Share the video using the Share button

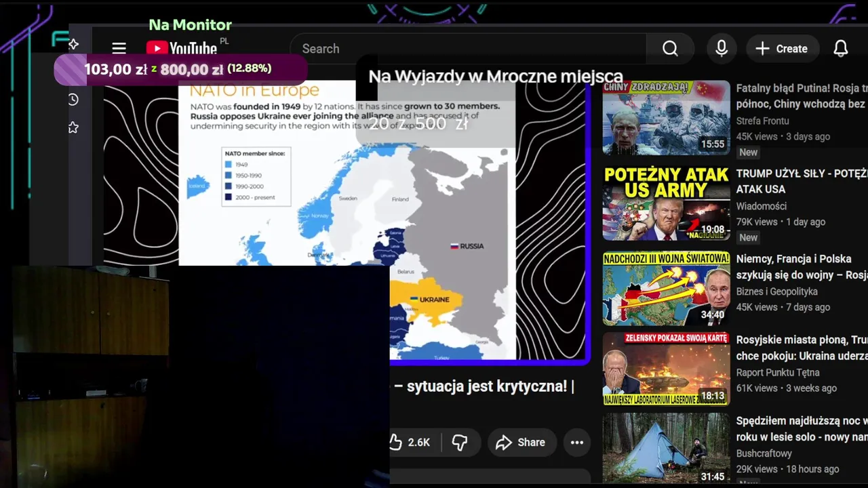tap(521, 443)
